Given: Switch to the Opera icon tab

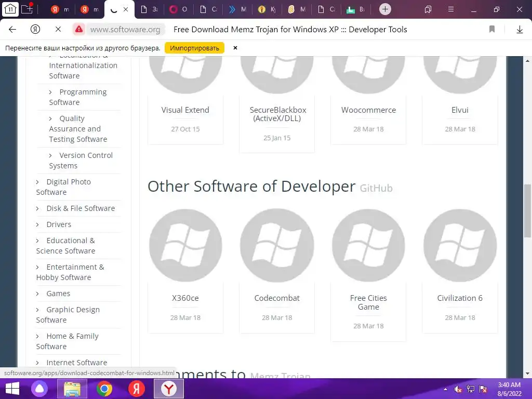Looking at the screenshot, I should point(178,9).
